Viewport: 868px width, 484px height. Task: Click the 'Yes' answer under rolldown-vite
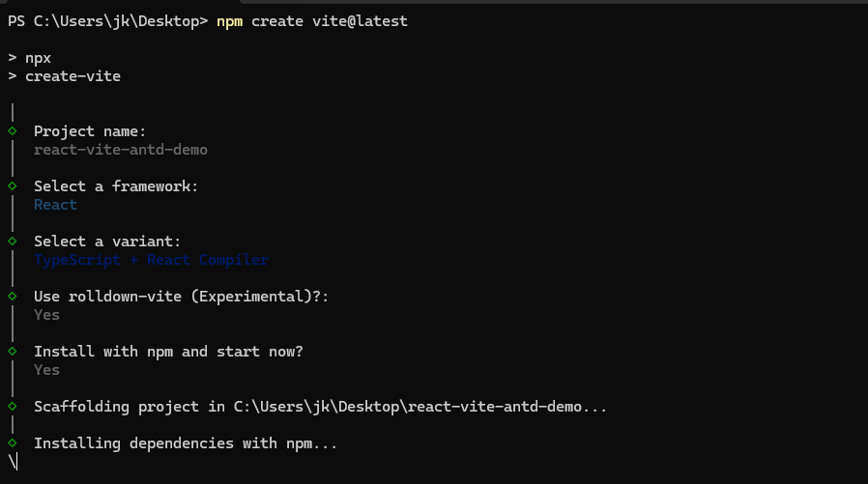point(46,315)
